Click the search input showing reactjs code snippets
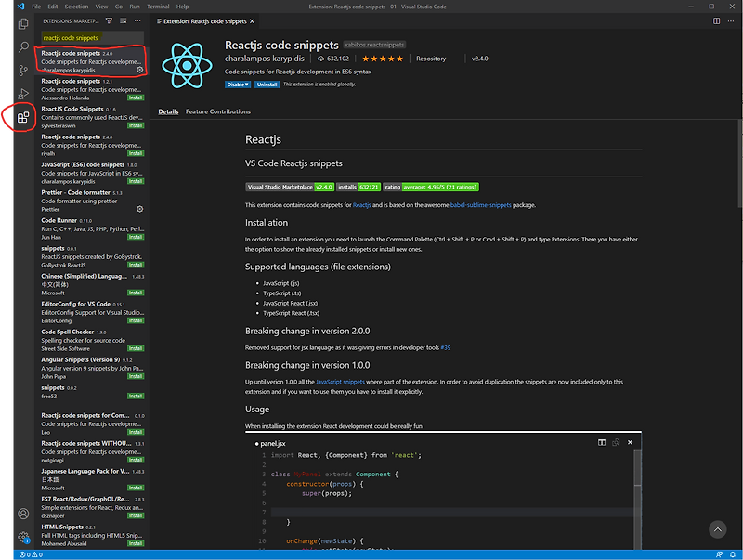The height and width of the screenshot is (560, 743). tap(88, 38)
